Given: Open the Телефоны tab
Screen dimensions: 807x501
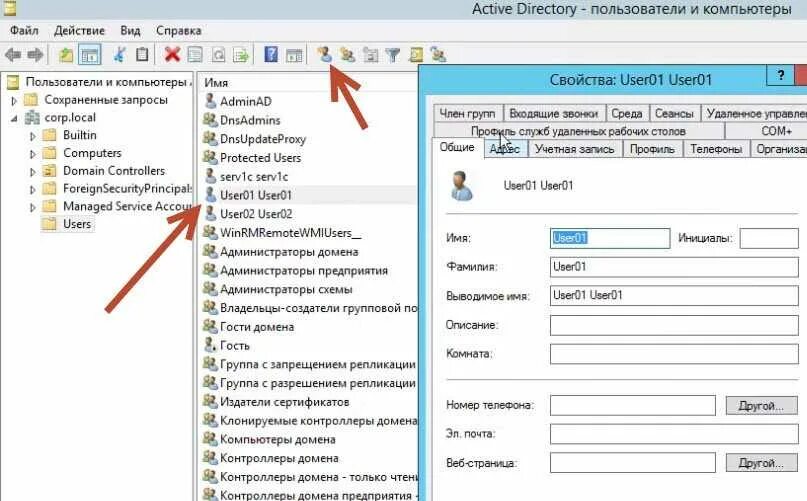Looking at the screenshot, I should tap(716, 149).
